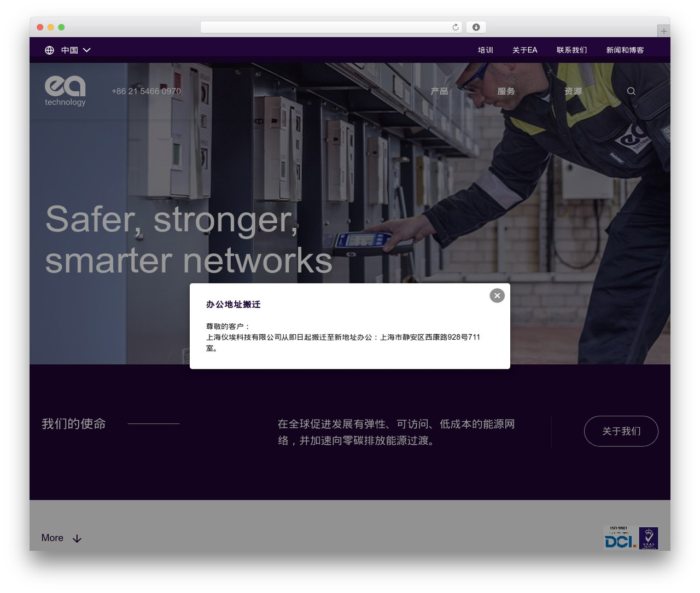
Task: Open the 服务 navigation menu
Action: pos(506,91)
